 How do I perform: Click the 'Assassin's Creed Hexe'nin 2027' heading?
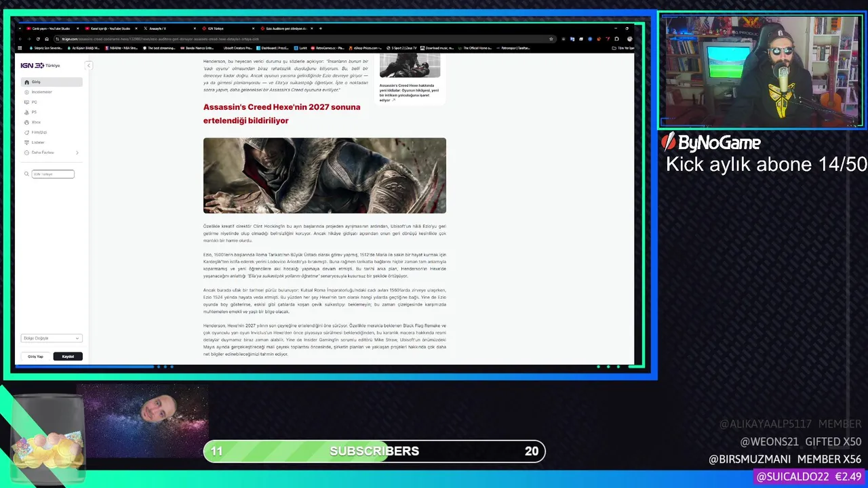click(x=282, y=114)
